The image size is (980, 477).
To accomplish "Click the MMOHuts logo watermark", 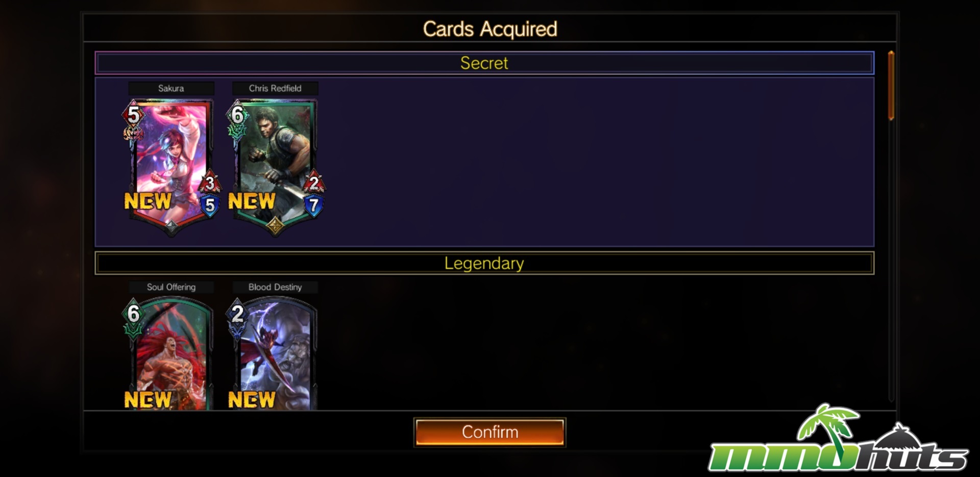I will coord(838,438).
